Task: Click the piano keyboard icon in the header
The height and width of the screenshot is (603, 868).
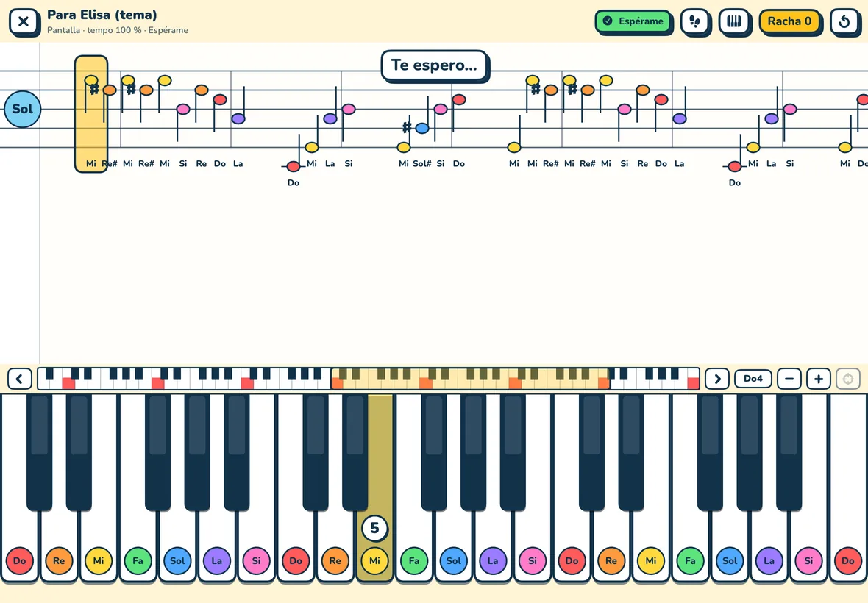Action: [x=733, y=21]
